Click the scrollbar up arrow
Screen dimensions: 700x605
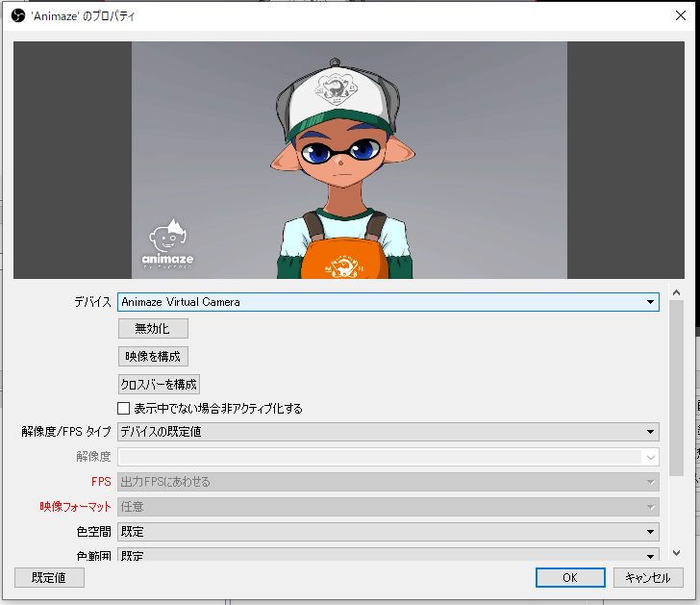point(676,292)
